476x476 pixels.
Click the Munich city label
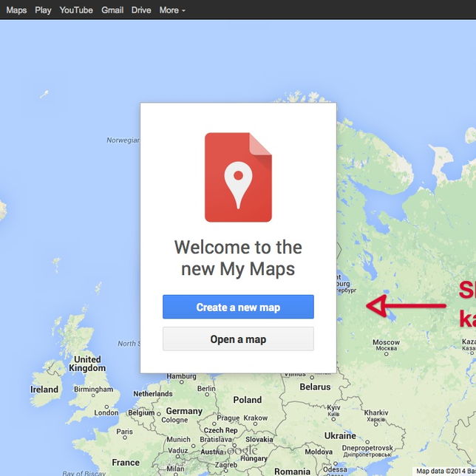(x=179, y=439)
